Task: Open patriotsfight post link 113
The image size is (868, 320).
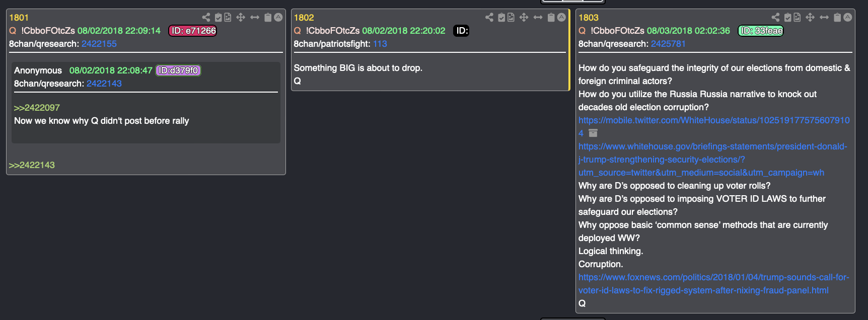Action: click(380, 44)
